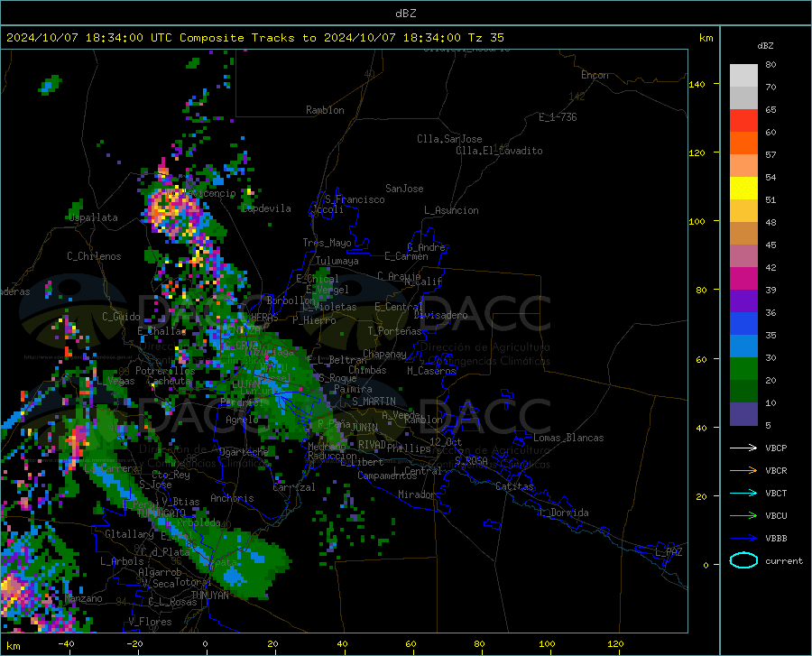Click the Encon place label
This screenshot has width=812, height=656.
pos(595,75)
